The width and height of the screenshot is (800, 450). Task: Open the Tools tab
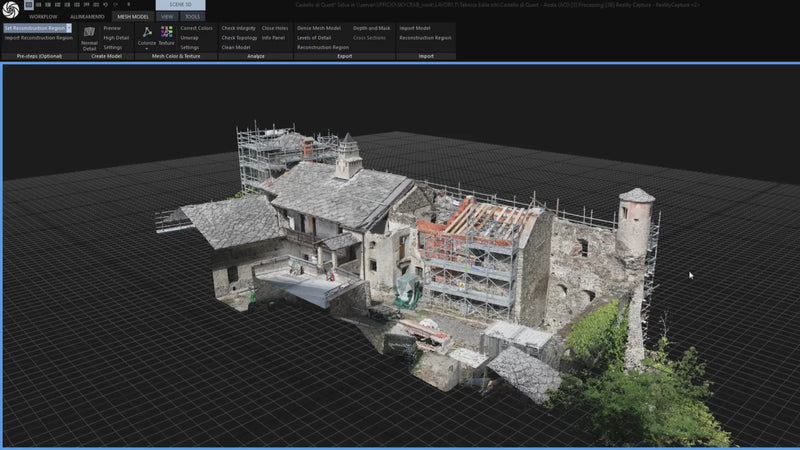[192, 17]
